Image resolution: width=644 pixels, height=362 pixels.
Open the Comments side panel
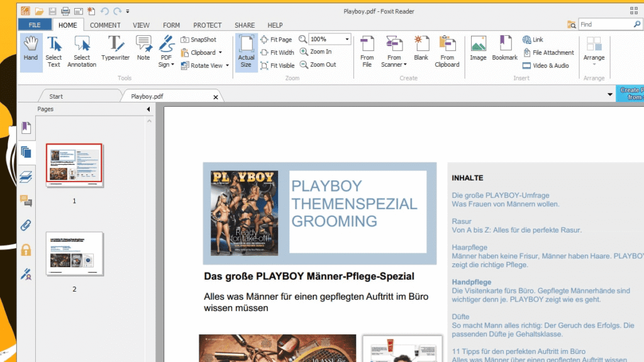pyautogui.click(x=26, y=200)
